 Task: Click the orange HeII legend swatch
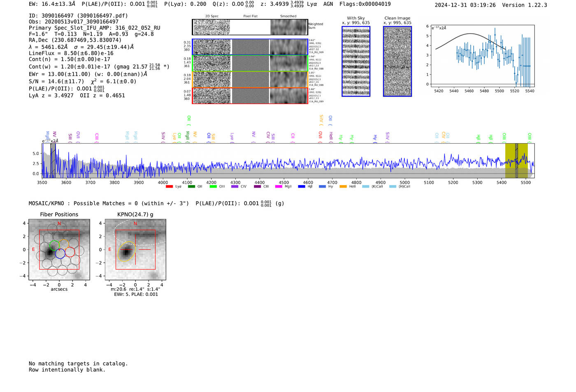(343, 187)
